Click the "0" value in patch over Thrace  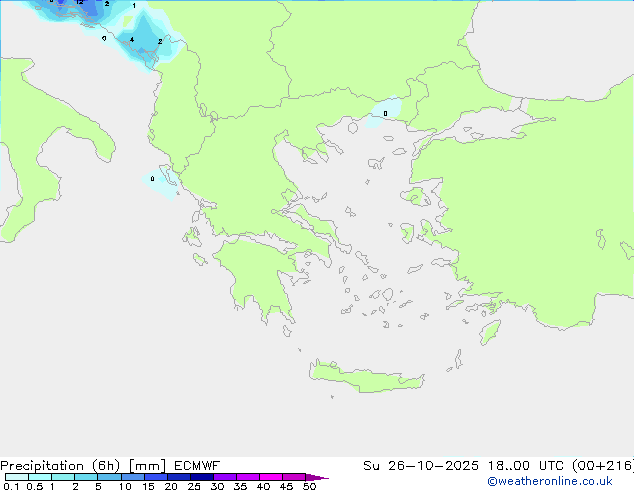coord(385,114)
